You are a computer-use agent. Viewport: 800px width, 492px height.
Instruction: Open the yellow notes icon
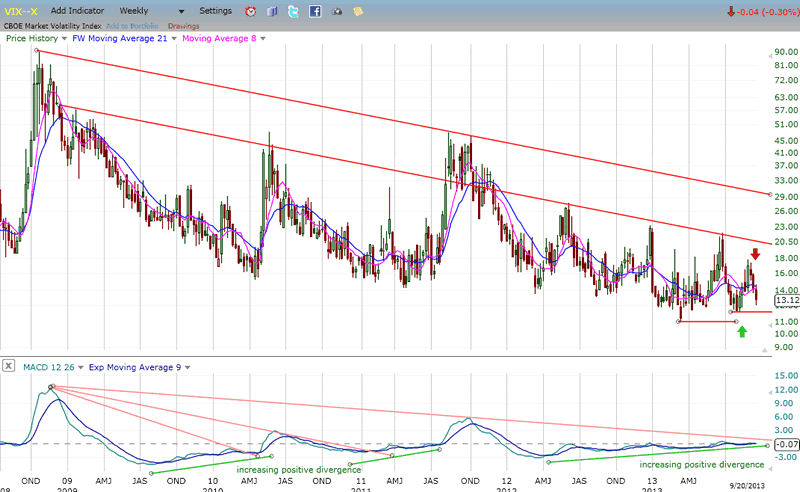click(x=357, y=11)
